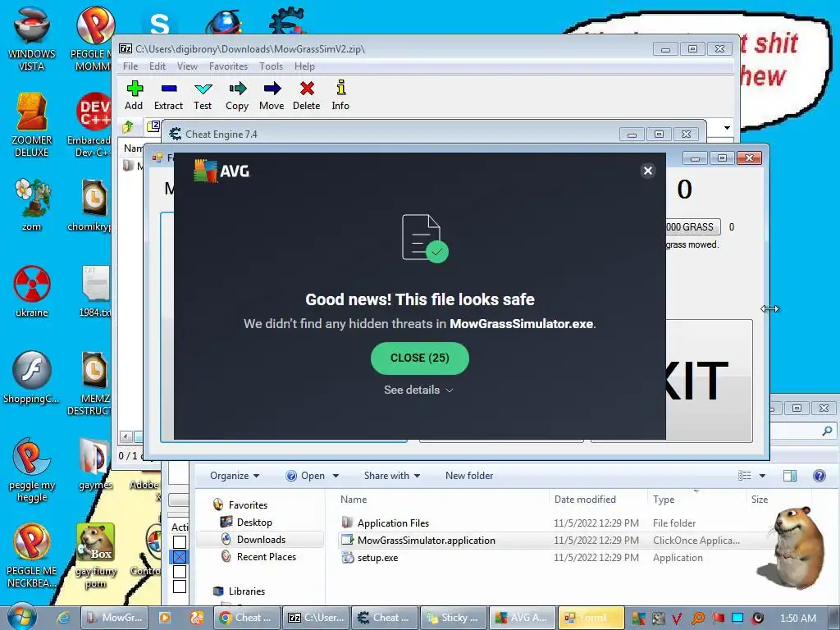The width and height of the screenshot is (840, 630).
Task: Tick the Active checkbox just below the crossed one
Action: click(180, 572)
